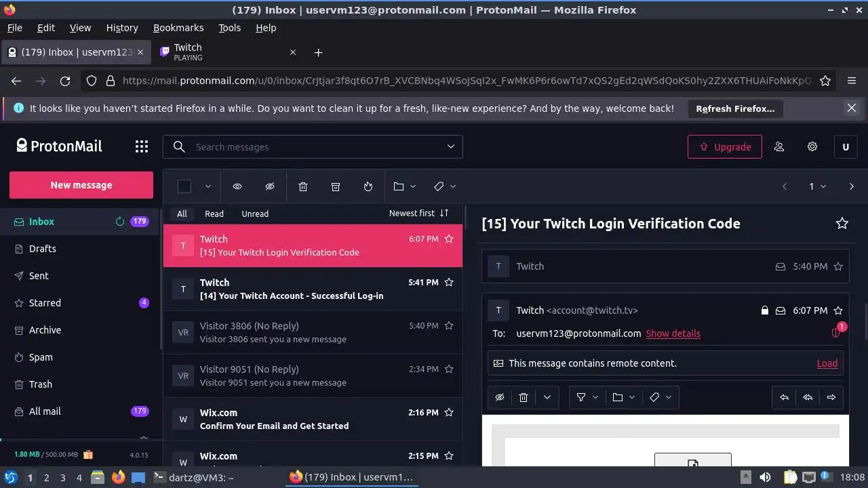Open user account avatar U
This screenshot has height=488, width=868.
click(x=846, y=147)
